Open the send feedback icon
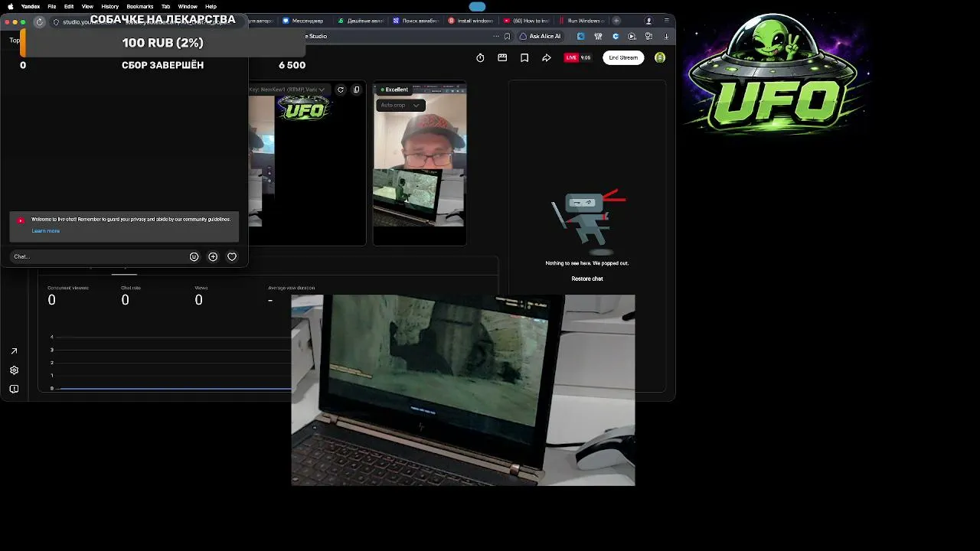This screenshot has height=551, width=980. [14, 390]
